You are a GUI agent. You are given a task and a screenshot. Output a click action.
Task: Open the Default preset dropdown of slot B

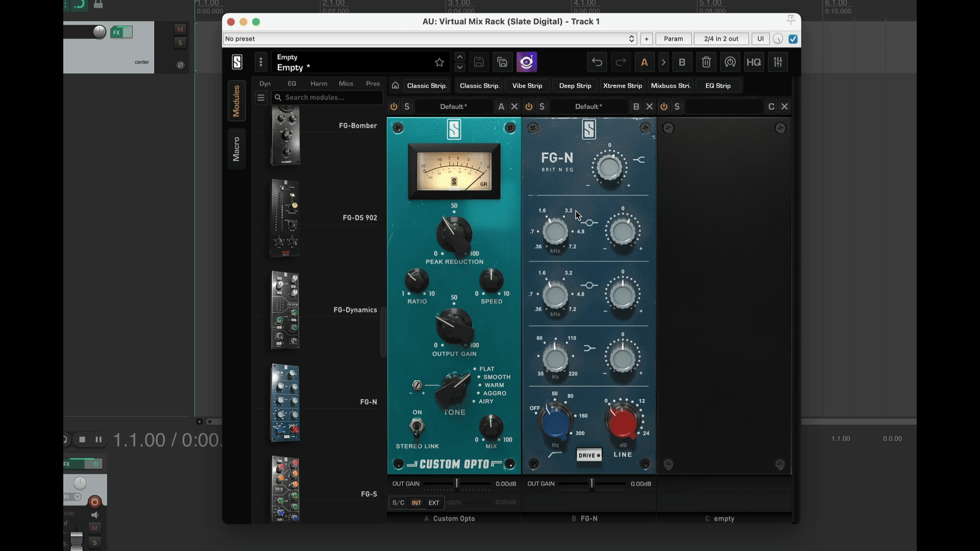point(589,107)
